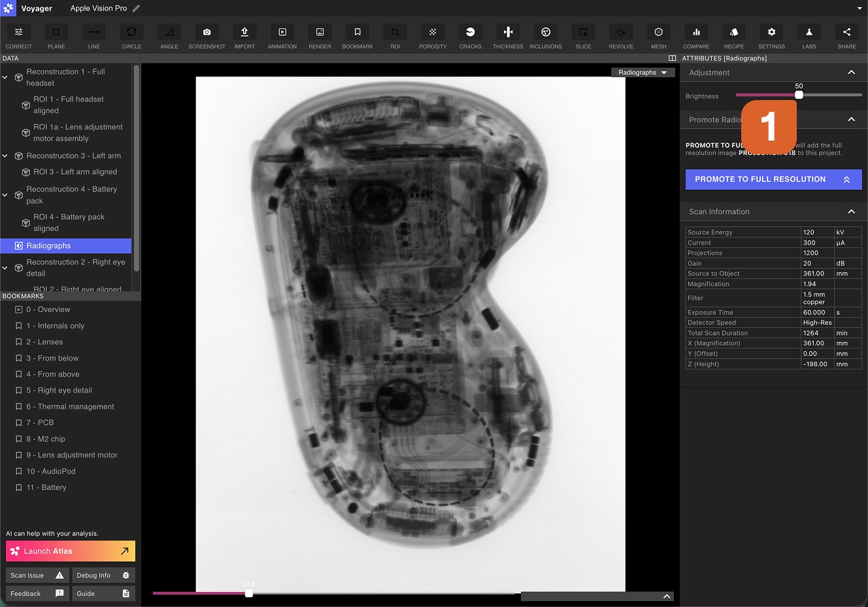Click the Revolve tool icon
The height and width of the screenshot is (607, 868).
(x=621, y=32)
